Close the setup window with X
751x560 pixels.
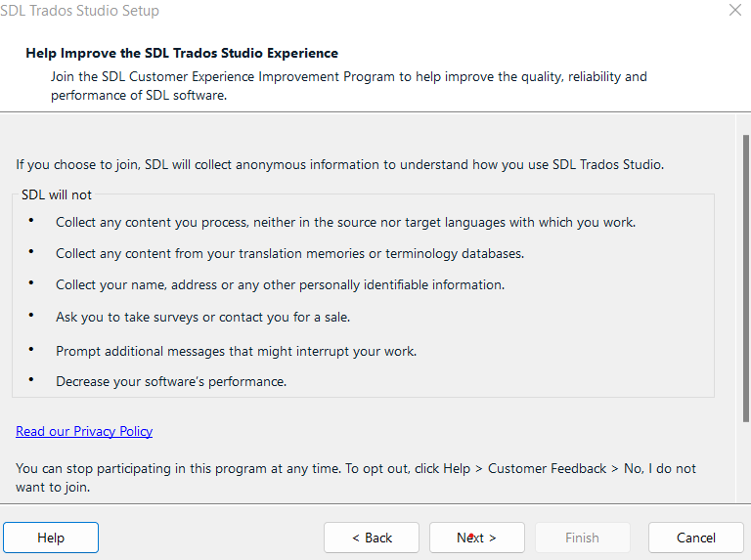(735, 10)
